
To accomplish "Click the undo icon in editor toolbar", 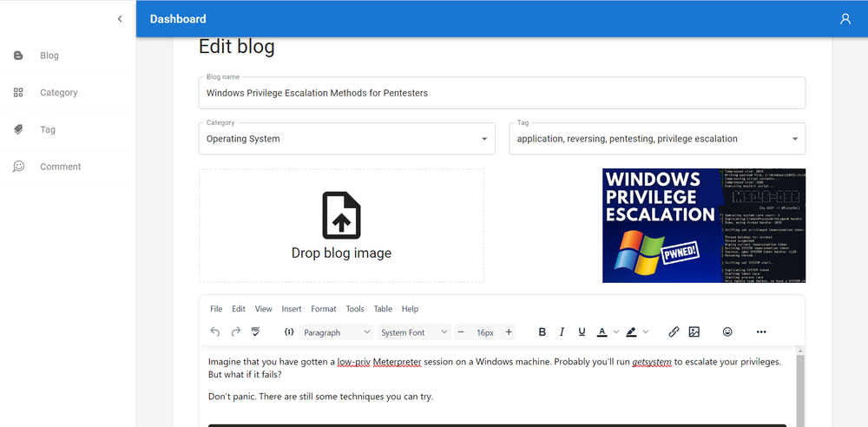I will pos(215,332).
